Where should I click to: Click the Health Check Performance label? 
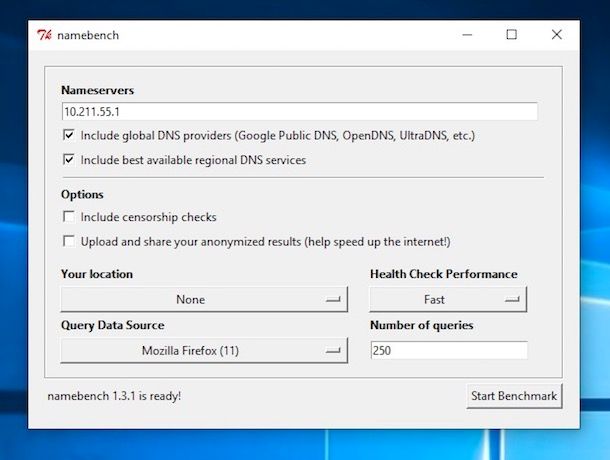coord(444,274)
